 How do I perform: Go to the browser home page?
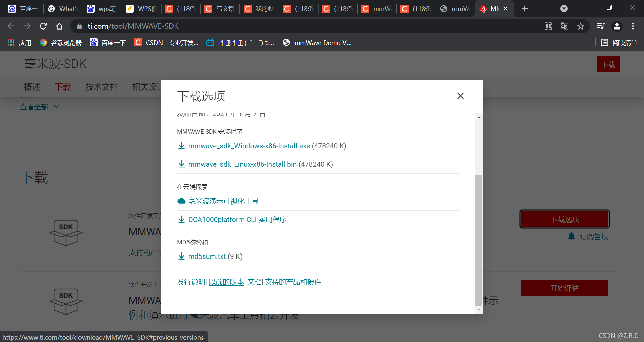pos(59,26)
